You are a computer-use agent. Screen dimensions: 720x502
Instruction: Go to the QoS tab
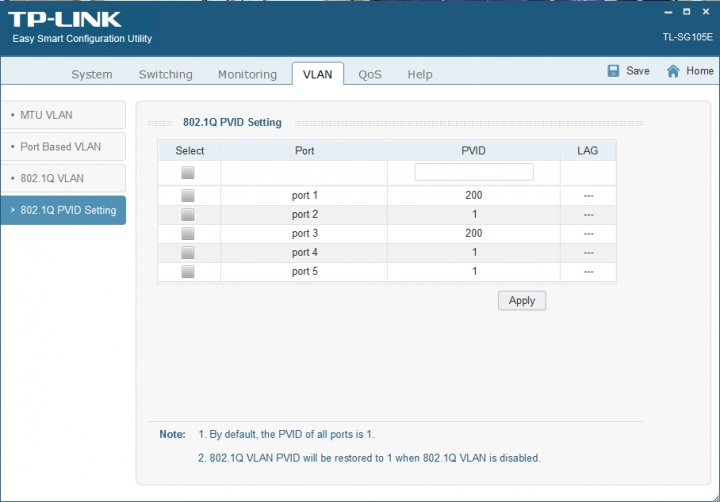click(370, 74)
